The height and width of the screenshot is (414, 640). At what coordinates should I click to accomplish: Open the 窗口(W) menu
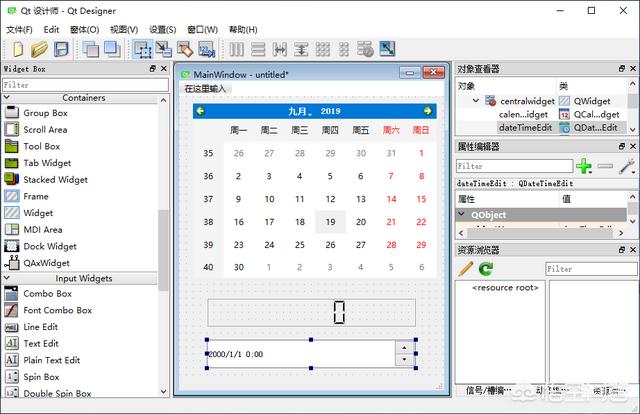click(x=202, y=30)
